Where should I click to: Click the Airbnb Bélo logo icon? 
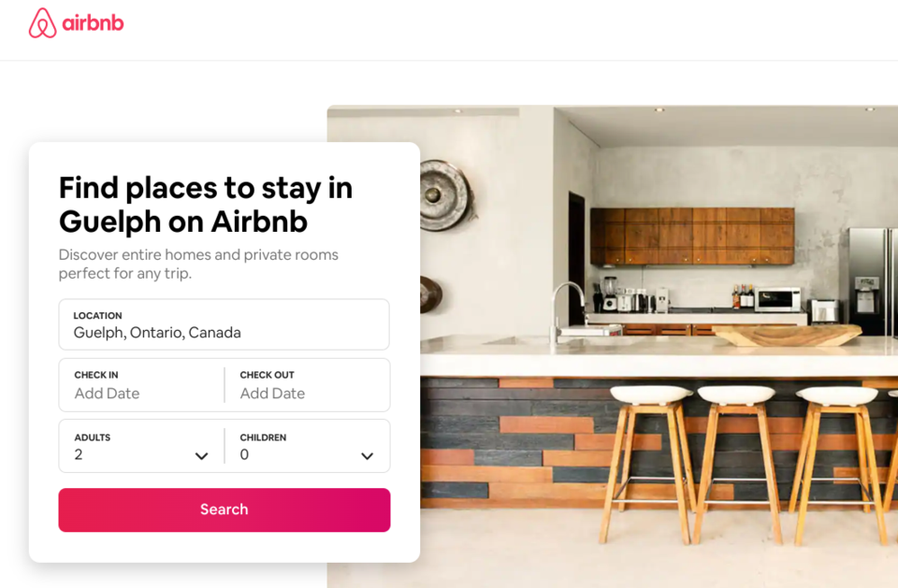coord(42,22)
